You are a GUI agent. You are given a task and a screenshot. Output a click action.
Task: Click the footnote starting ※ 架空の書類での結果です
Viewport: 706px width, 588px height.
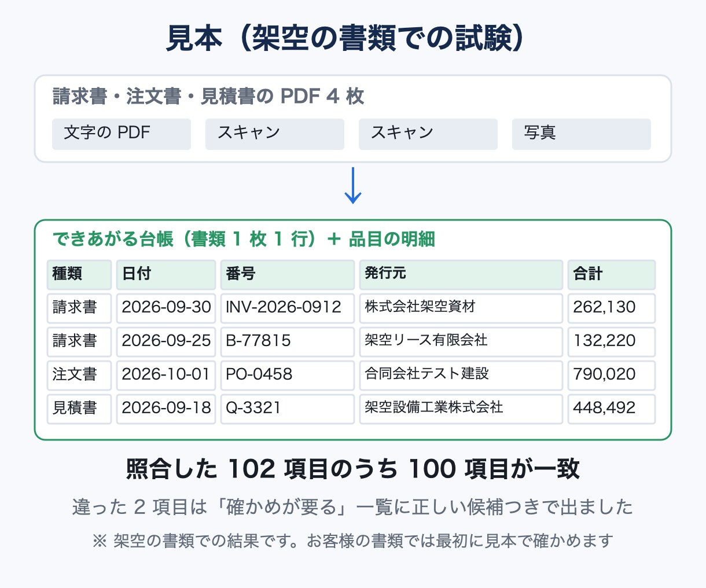click(353, 541)
